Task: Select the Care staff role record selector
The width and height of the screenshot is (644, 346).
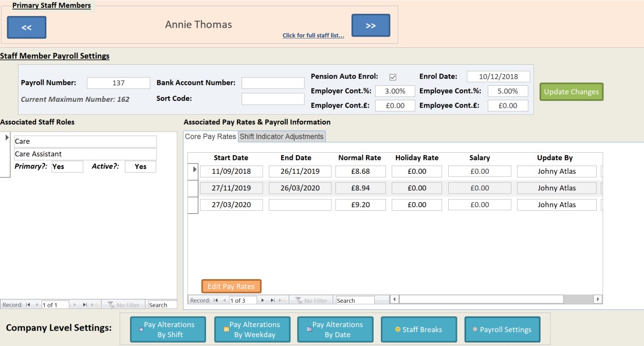Action: (6, 138)
